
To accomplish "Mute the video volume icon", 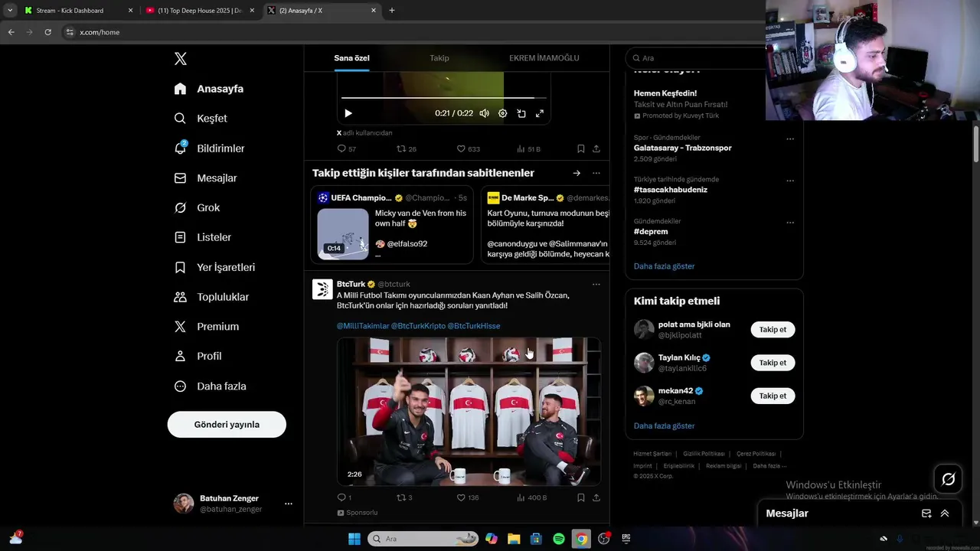I will 484,113.
